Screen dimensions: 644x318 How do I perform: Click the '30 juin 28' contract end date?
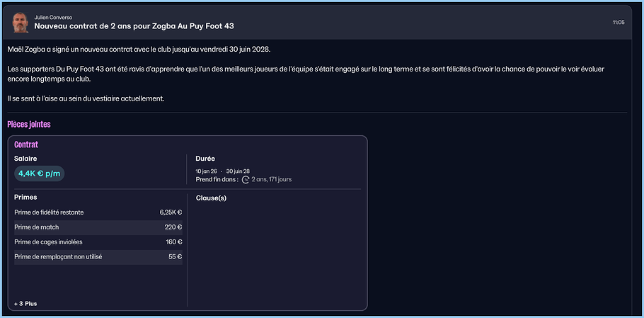point(237,171)
